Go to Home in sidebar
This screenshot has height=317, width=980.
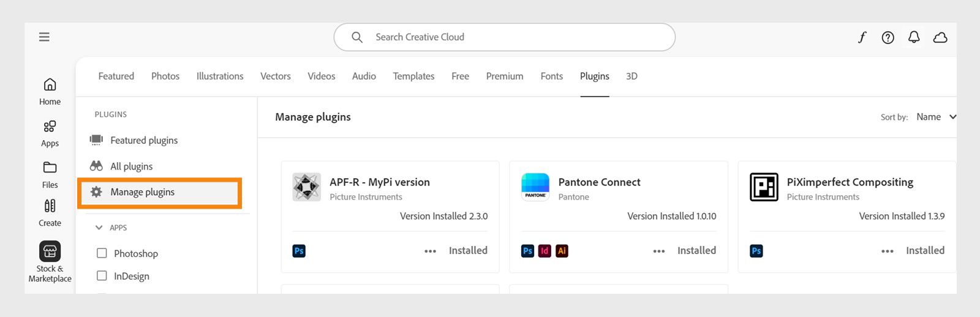click(x=50, y=91)
